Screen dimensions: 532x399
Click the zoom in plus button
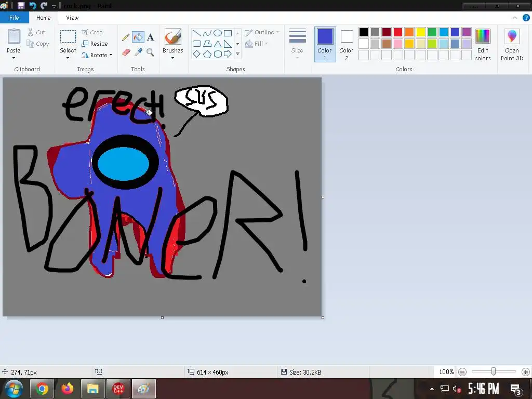click(x=526, y=372)
